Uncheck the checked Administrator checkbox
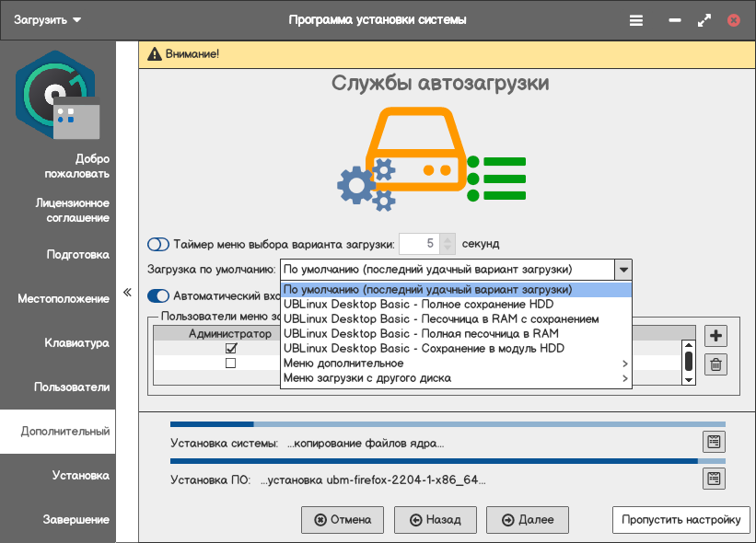The height and width of the screenshot is (543, 756). click(231, 349)
